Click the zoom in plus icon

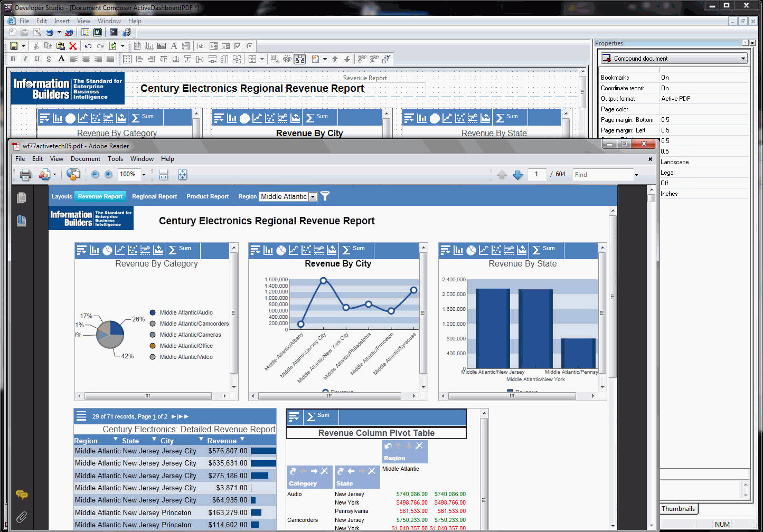coord(108,174)
